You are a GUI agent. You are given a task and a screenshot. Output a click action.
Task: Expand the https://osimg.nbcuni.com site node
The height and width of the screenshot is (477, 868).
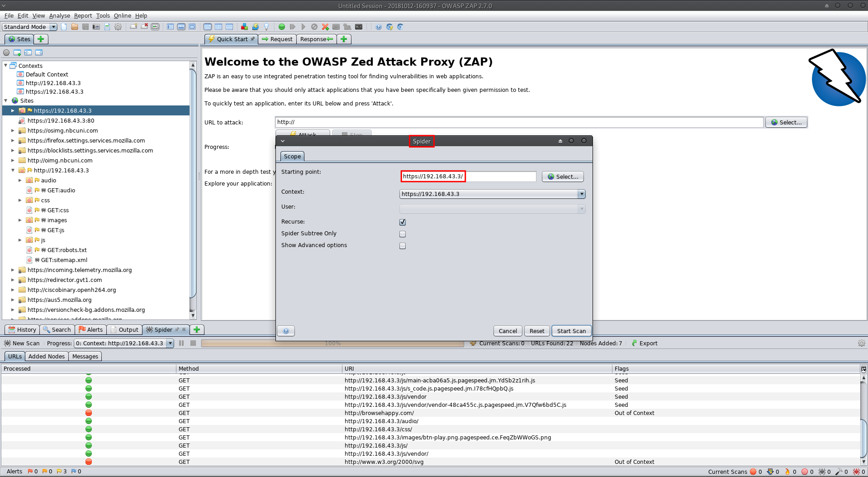(13, 130)
